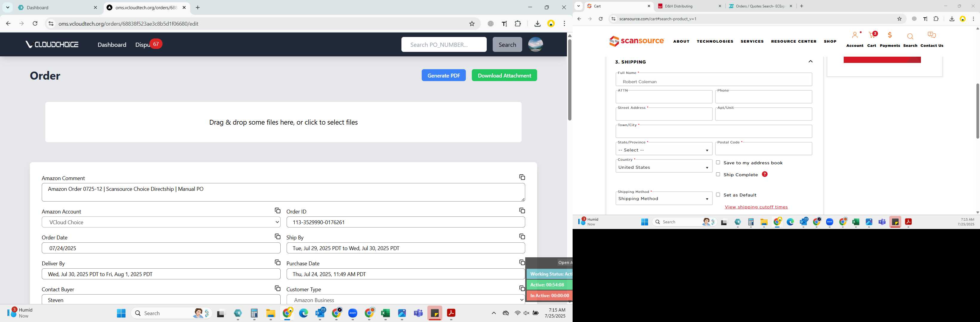Open ScanSource TECHNOLOGIES menu
The image size is (980, 322).
point(715,41)
